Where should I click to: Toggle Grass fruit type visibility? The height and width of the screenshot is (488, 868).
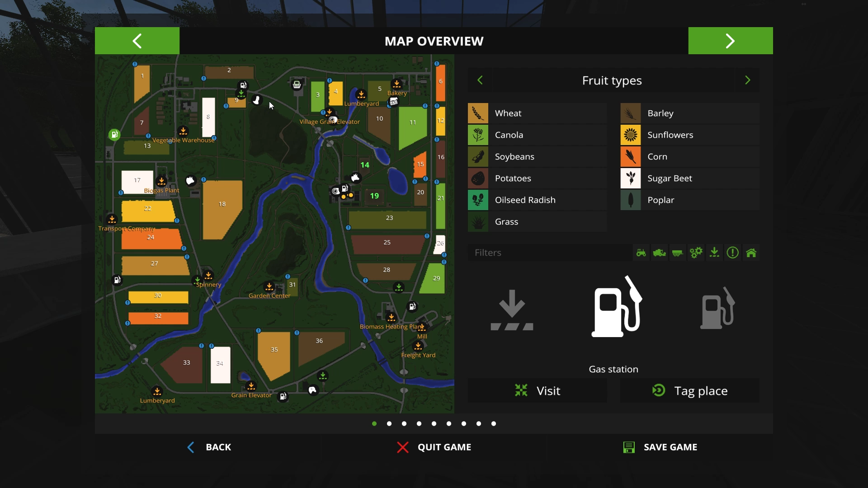click(x=537, y=222)
